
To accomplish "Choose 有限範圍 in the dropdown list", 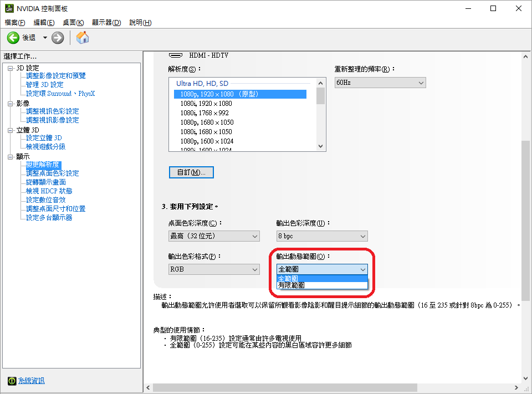I will 322,285.
